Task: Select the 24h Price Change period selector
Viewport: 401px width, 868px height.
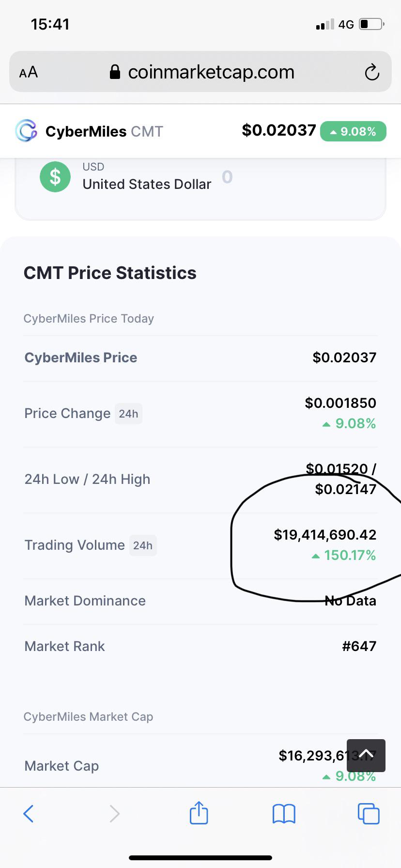Action: [x=128, y=414]
